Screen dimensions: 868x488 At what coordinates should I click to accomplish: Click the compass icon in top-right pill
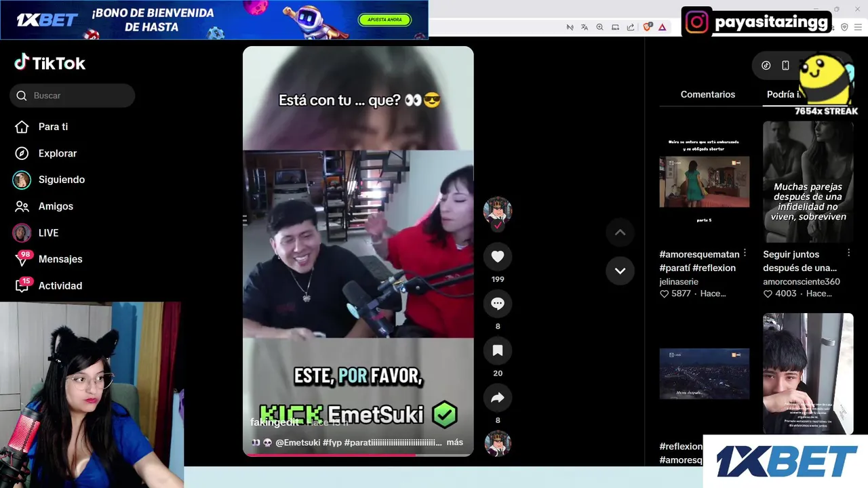pyautogui.click(x=766, y=65)
